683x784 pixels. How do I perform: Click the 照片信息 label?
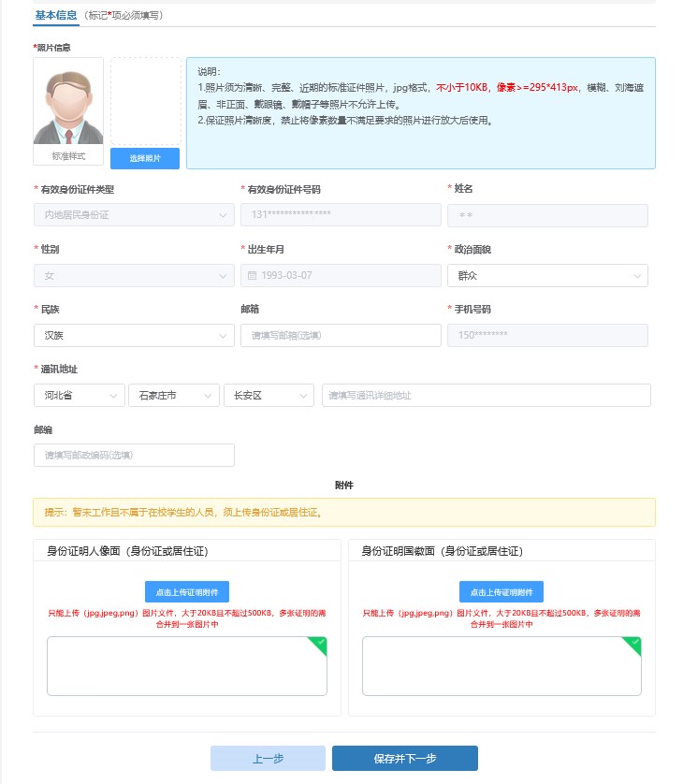point(53,48)
